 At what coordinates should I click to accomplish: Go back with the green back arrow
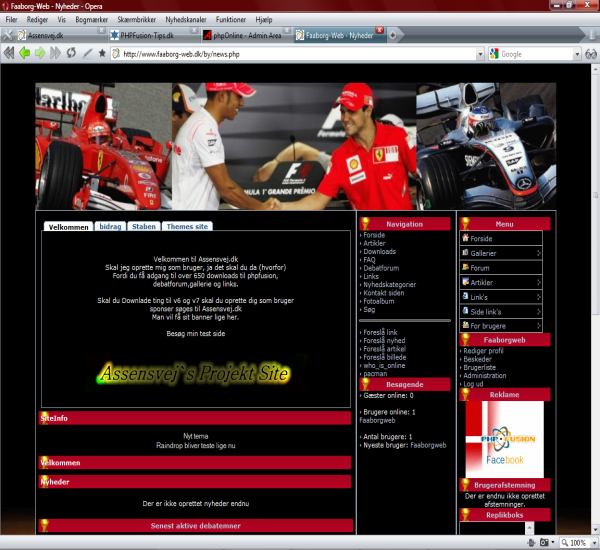pos(24,53)
